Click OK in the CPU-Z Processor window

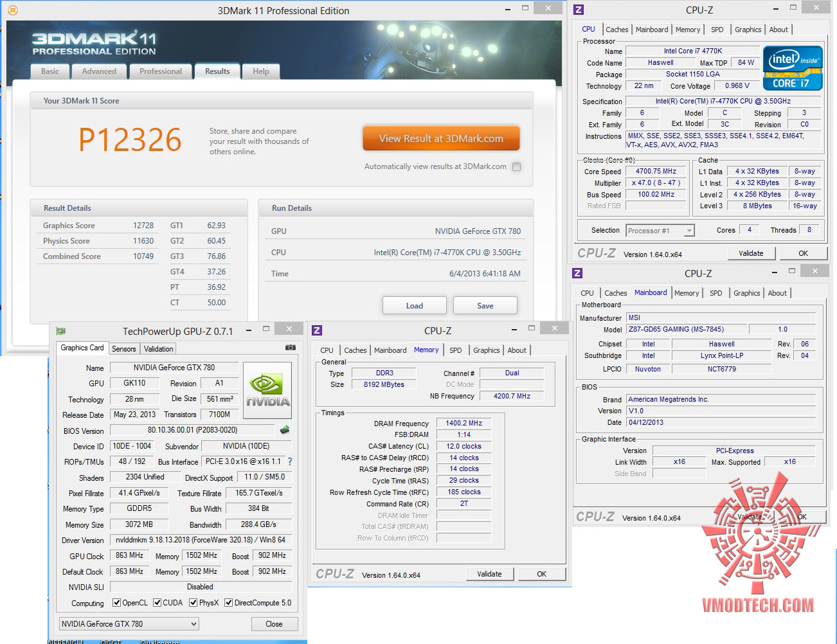[804, 253]
